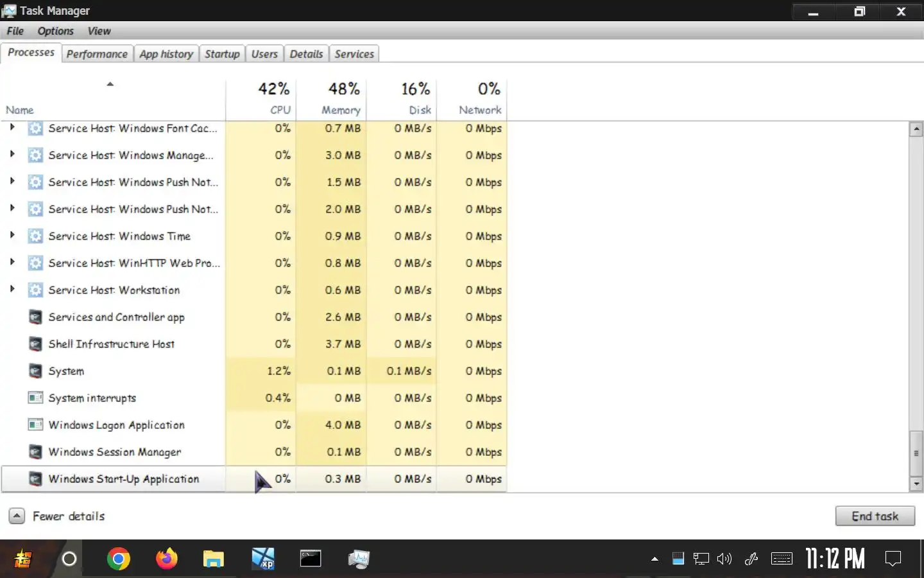Sort processes by the Name column

coord(113,98)
